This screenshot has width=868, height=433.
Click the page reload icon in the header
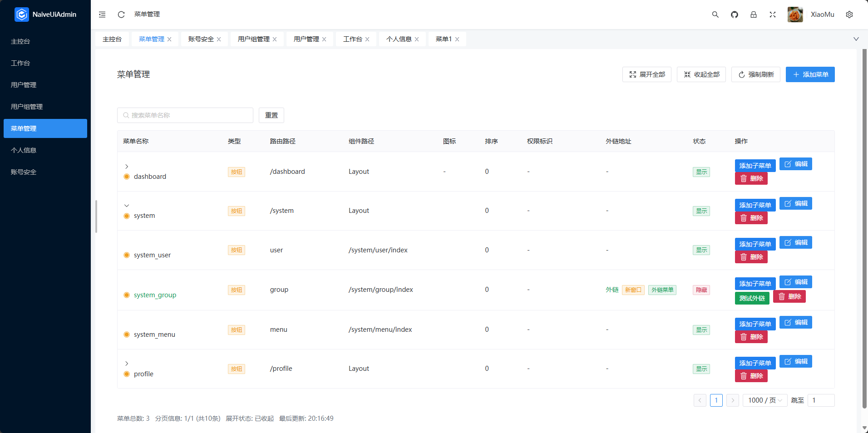click(x=121, y=14)
